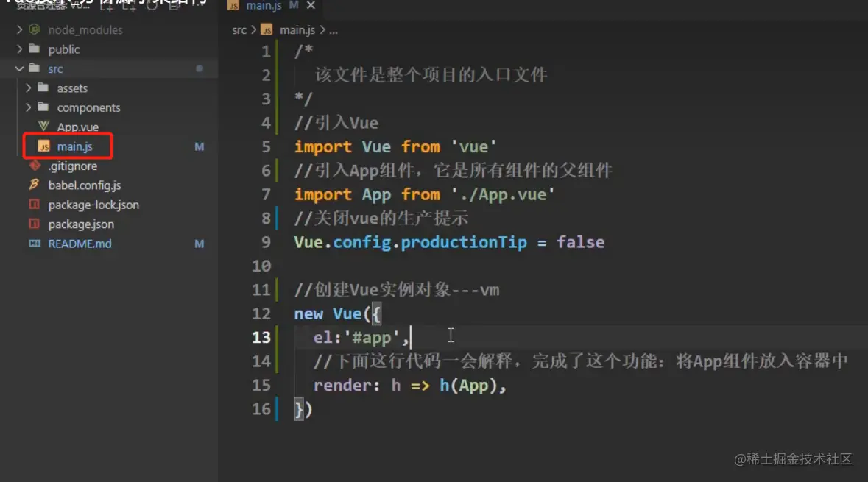This screenshot has height=482, width=868.
Task: Close the main.js editor tab
Action: (x=311, y=5)
